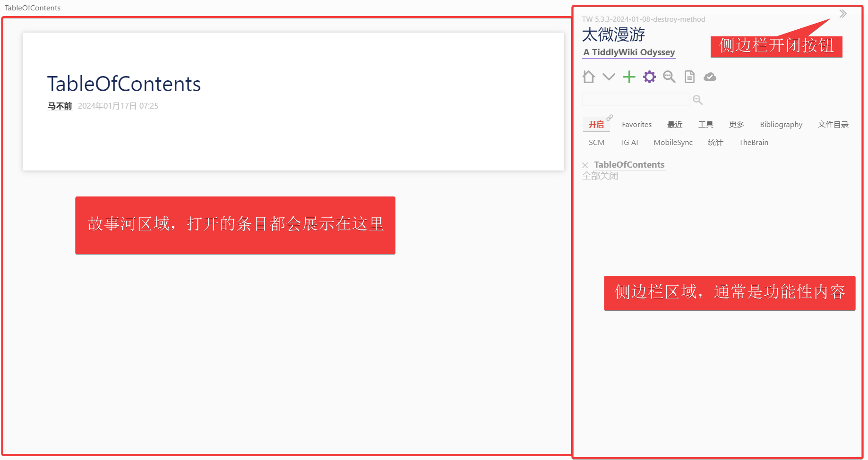Switch to TheBrain tab
This screenshot has width=868, height=460.
click(x=754, y=142)
